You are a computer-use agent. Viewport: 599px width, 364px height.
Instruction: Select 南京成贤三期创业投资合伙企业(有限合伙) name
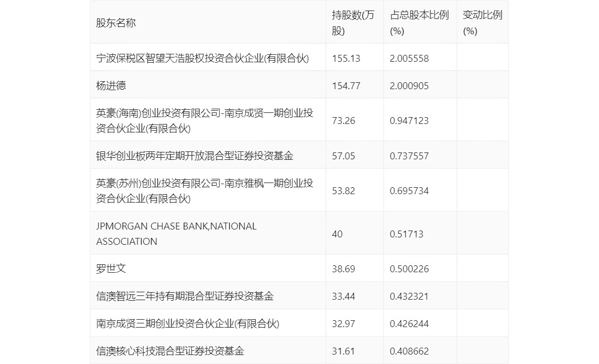[188, 323]
